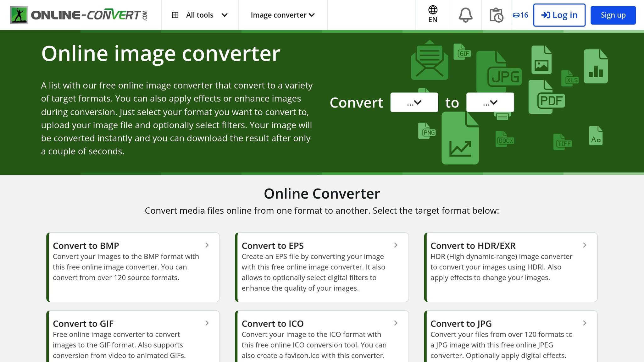Image resolution: width=644 pixels, height=362 pixels.
Task: Click the globe language icon
Action: pos(433,10)
